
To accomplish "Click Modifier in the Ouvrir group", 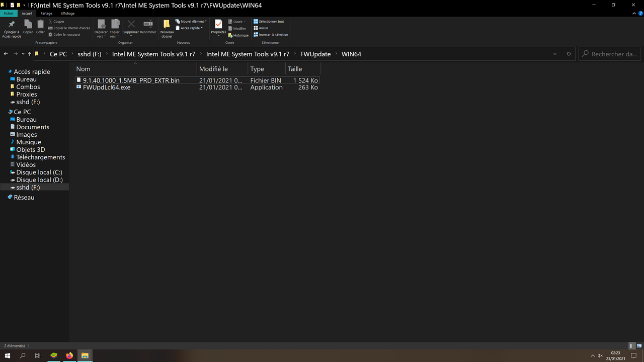I will click(237, 29).
